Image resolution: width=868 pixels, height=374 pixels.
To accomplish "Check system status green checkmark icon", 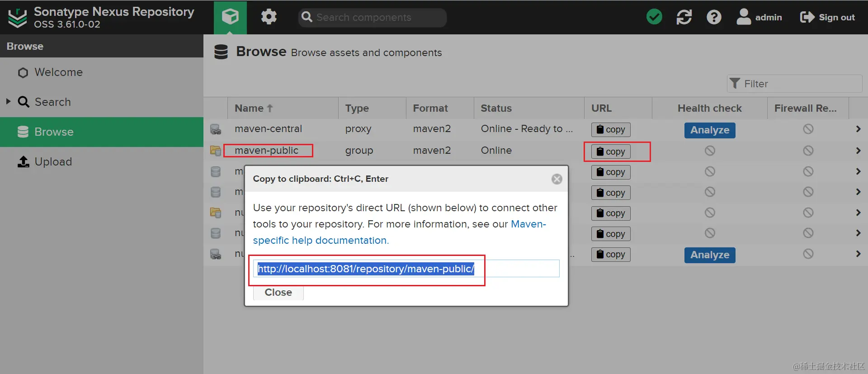I will tap(654, 17).
